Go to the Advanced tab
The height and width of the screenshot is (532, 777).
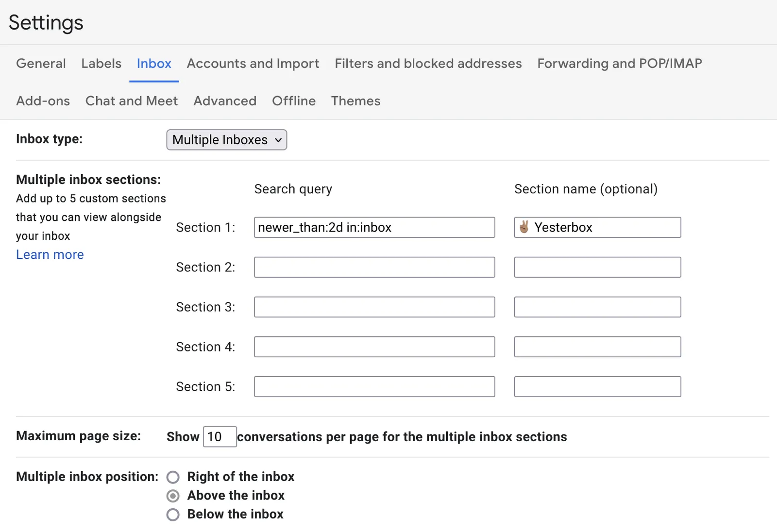pyautogui.click(x=225, y=101)
